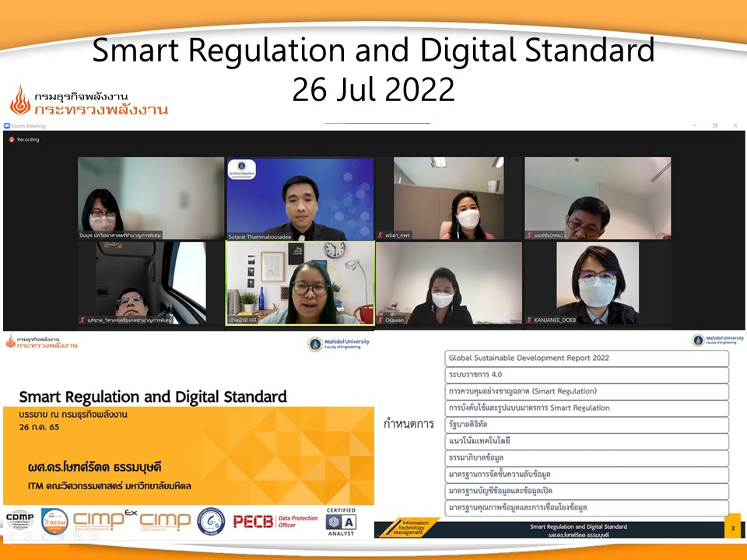Click muted microphone icon on Orawan's tile

pos(381,320)
